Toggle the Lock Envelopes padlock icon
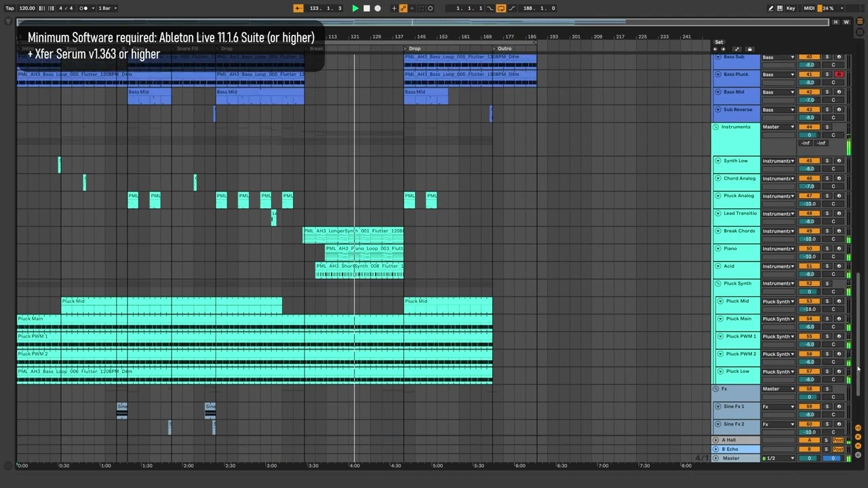The height and width of the screenshot is (488, 868). [x=749, y=49]
